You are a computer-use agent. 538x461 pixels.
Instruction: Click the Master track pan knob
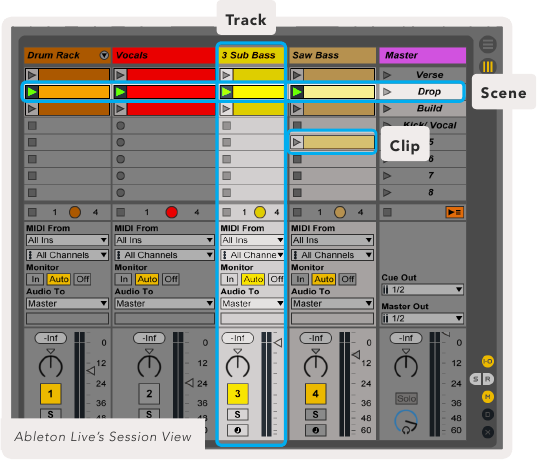[x=406, y=366]
